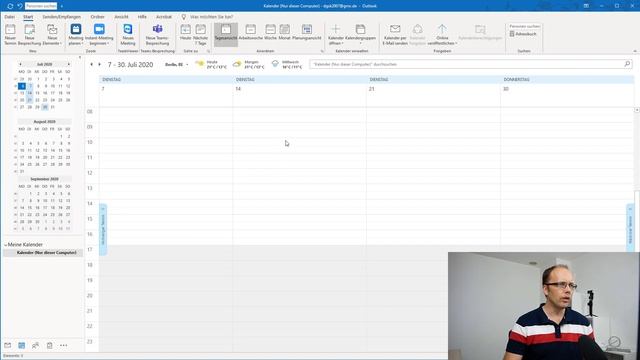640x360 pixels.
Task: Click the August 2020 month header
Action: 44,122
